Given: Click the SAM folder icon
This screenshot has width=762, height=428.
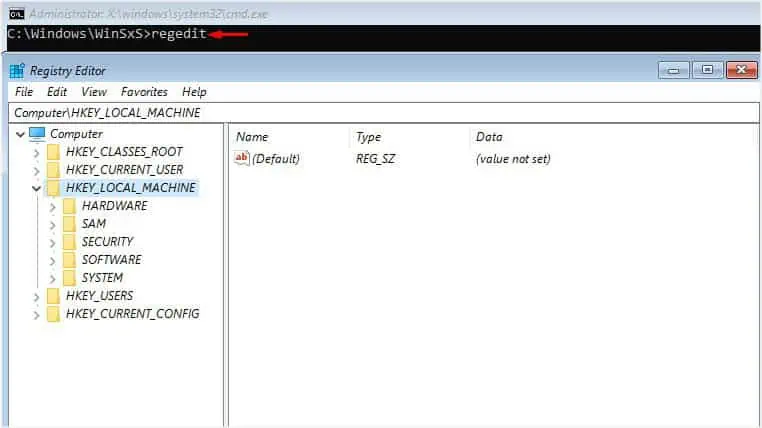Looking at the screenshot, I should 69,224.
